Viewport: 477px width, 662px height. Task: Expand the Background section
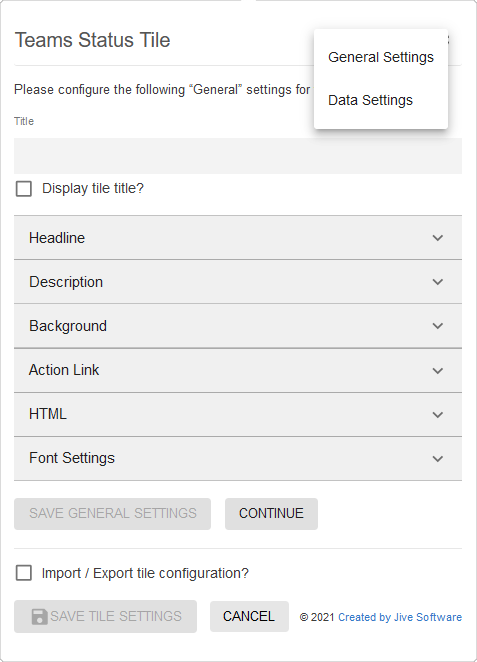238,326
